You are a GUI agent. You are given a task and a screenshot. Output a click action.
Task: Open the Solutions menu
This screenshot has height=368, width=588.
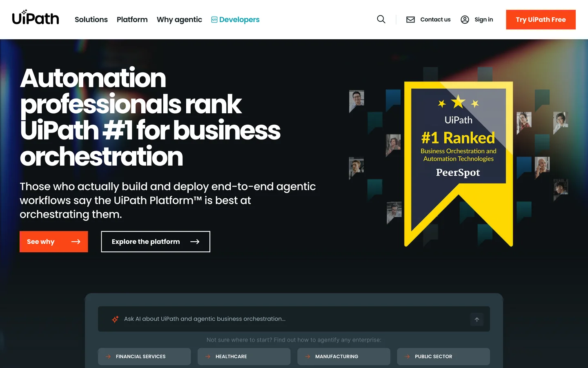pyautogui.click(x=91, y=20)
